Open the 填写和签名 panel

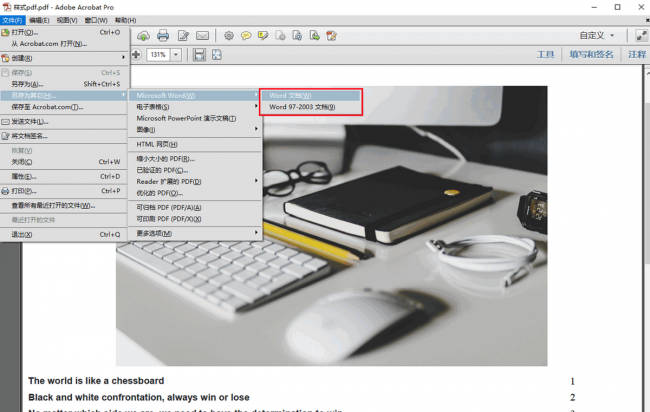pos(591,54)
